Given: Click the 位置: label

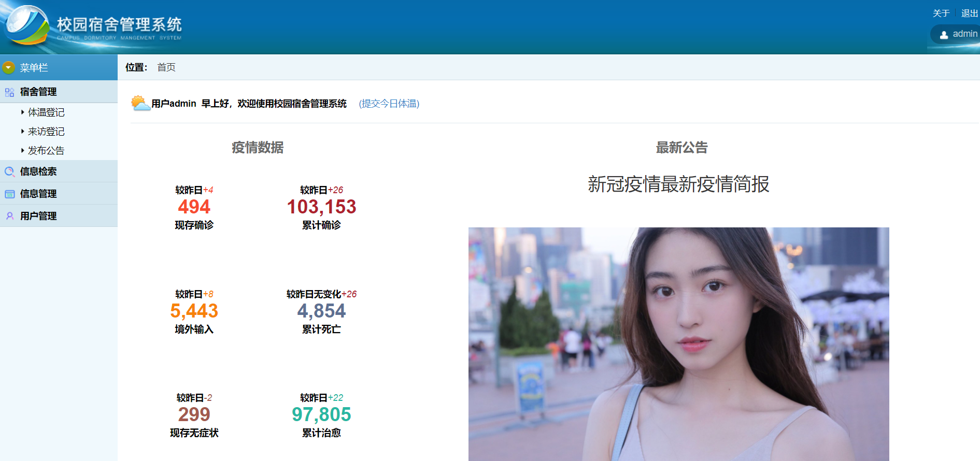Looking at the screenshot, I should pyautogui.click(x=136, y=67).
